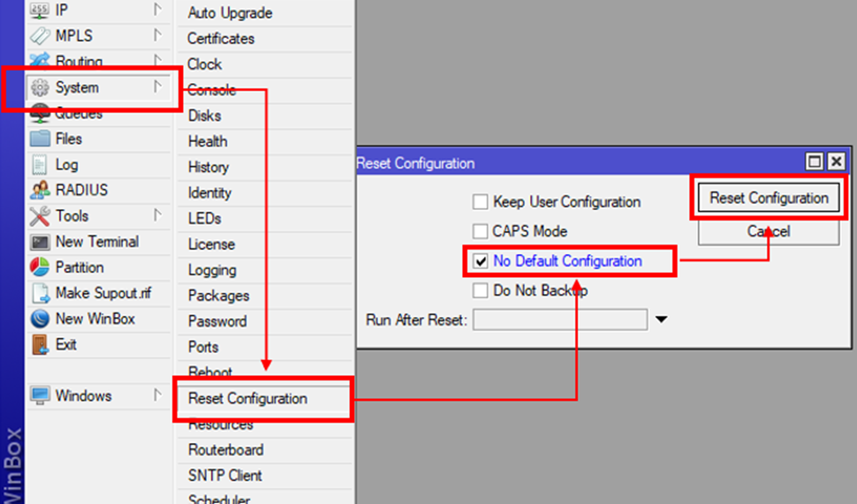
Task: Click the Make Supout.rif label
Action: click(x=103, y=293)
